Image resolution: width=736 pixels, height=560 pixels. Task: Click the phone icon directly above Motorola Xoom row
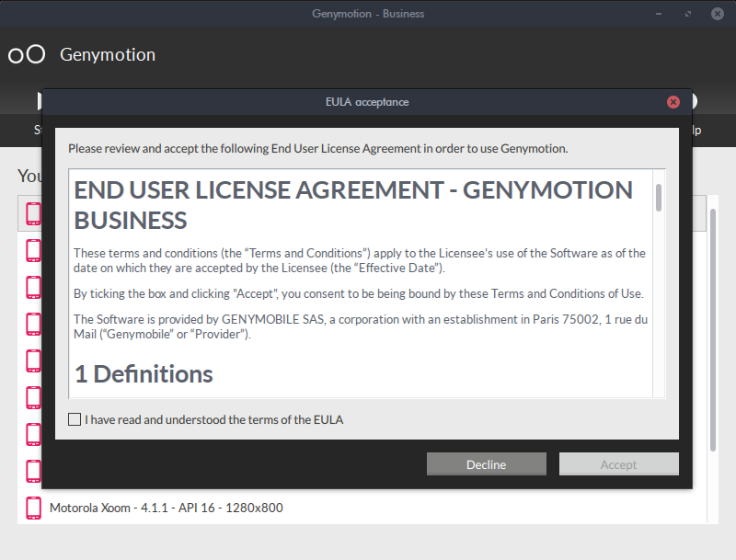pos(34,471)
